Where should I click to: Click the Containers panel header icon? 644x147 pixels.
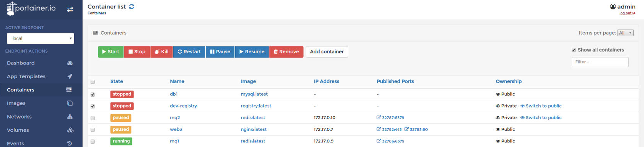pyautogui.click(x=95, y=33)
